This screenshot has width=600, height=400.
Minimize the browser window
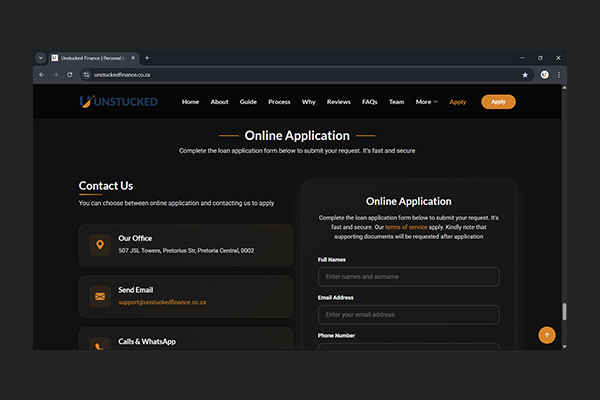tap(522, 58)
